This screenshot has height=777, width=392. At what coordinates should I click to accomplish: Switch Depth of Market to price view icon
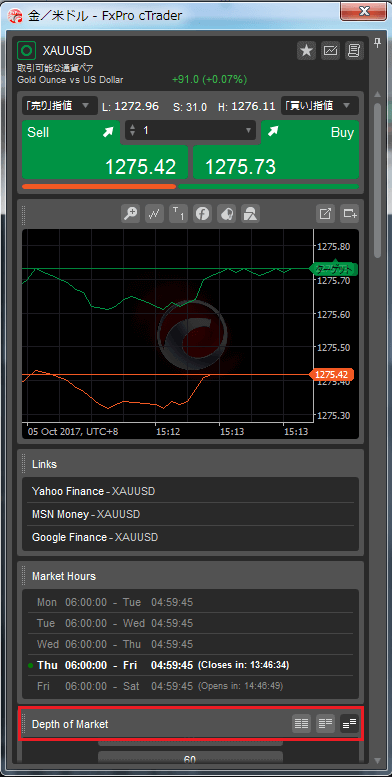326,723
